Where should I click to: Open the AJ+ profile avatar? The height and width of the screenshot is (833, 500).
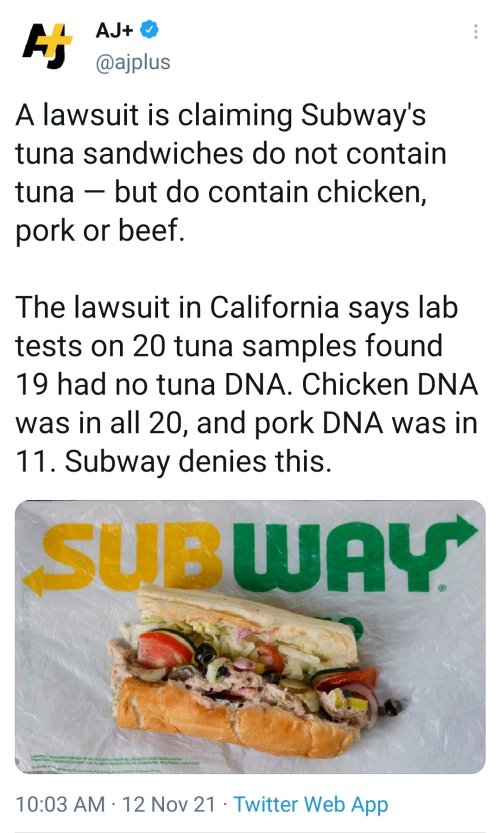click(x=47, y=46)
